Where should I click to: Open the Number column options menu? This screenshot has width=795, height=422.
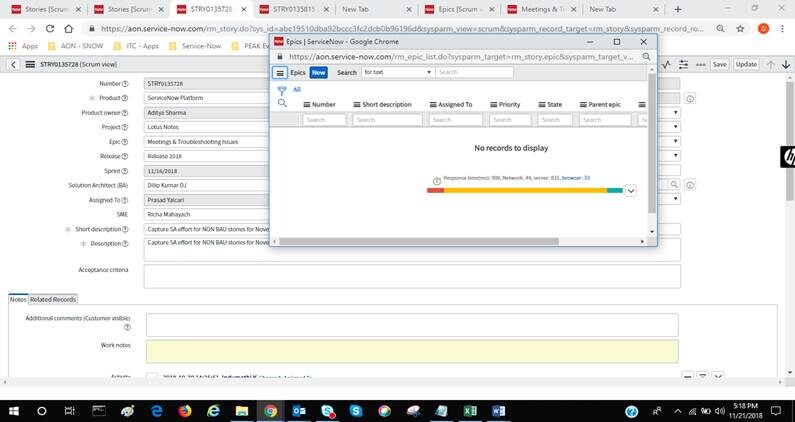(x=307, y=104)
